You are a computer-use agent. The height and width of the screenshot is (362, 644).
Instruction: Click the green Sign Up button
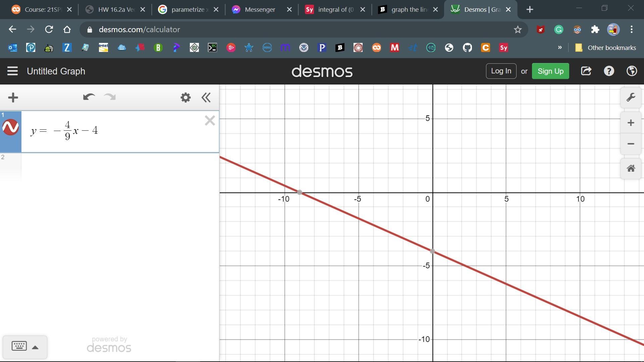coord(550,71)
